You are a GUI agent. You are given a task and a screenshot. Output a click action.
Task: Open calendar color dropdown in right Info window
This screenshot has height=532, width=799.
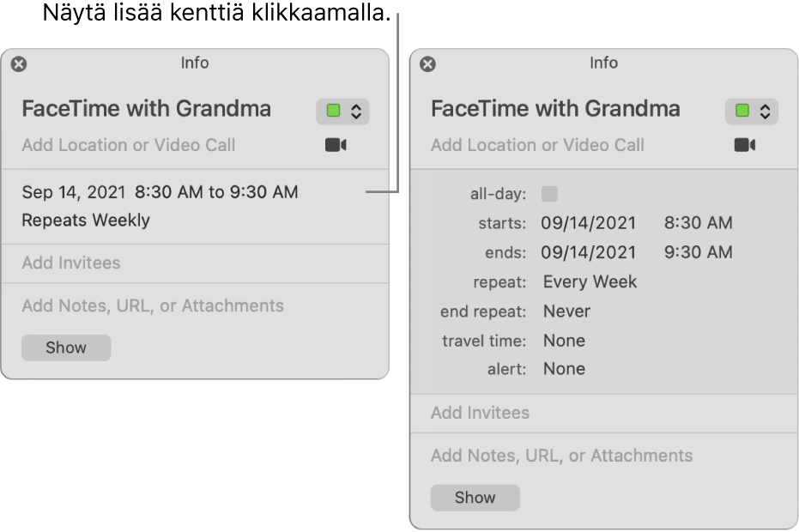751,111
